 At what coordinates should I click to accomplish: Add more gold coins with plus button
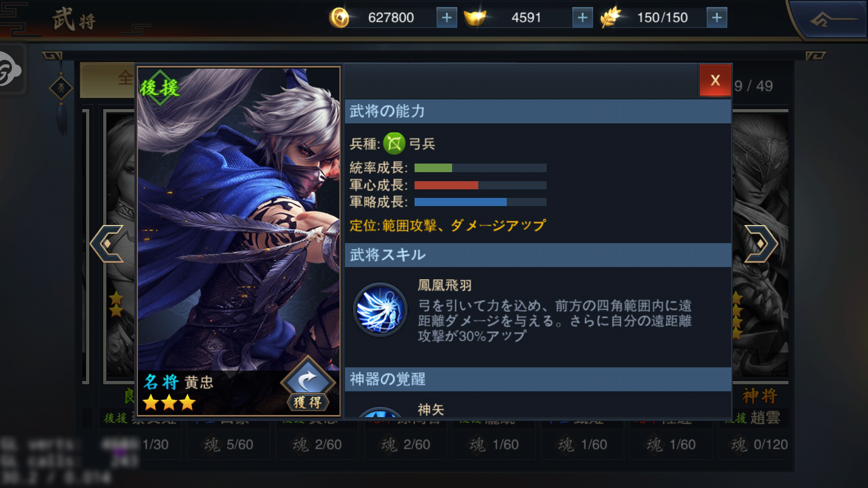pyautogui.click(x=446, y=18)
